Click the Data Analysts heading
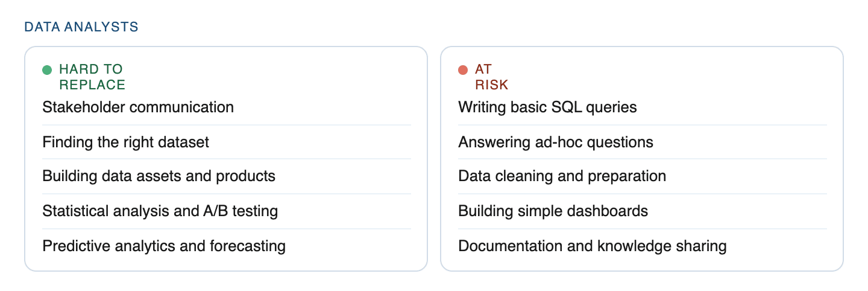The width and height of the screenshot is (868, 291). point(81,27)
